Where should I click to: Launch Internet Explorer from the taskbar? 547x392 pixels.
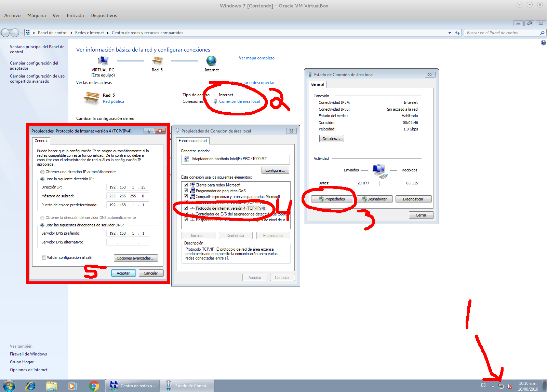pyautogui.click(x=31, y=386)
